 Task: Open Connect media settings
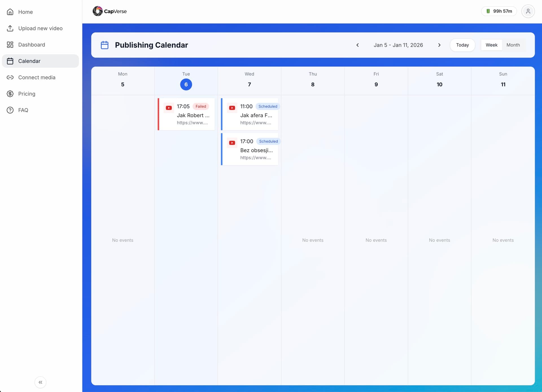[37, 77]
